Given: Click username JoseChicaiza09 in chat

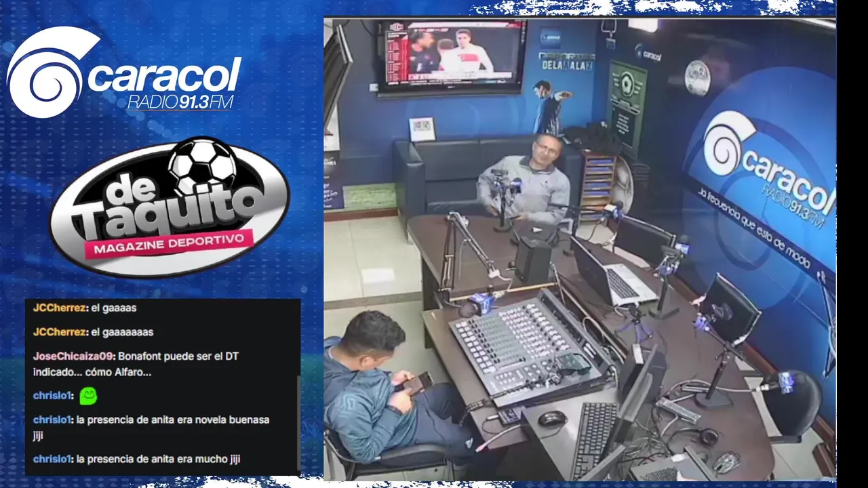Looking at the screenshot, I should click(74, 357).
